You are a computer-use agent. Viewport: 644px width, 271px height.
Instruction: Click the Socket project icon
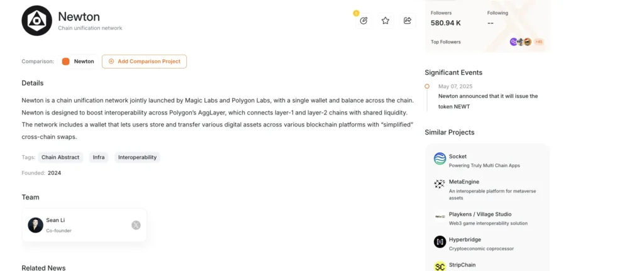coord(440,159)
